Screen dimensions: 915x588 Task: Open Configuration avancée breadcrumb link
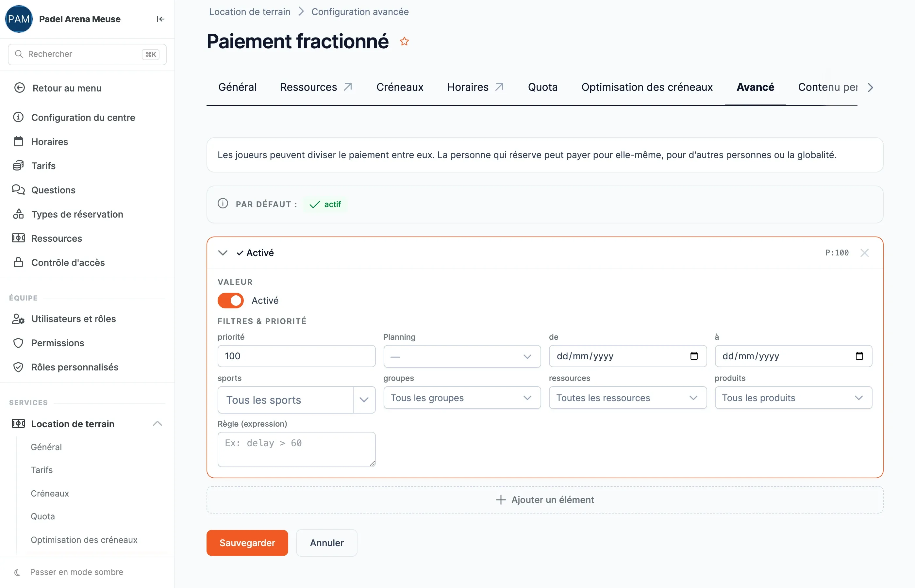pyautogui.click(x=360, y=11)
